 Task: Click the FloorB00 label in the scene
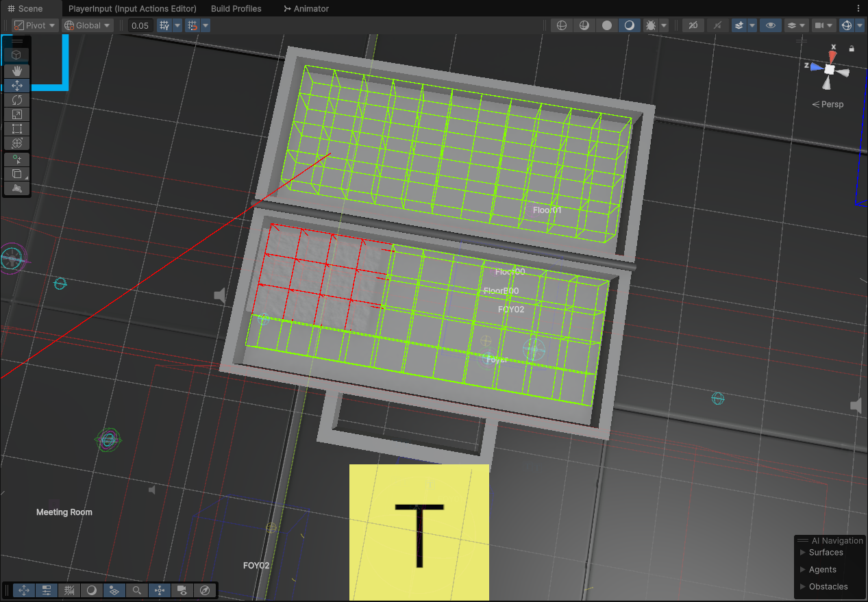click(x=501, y=290)
